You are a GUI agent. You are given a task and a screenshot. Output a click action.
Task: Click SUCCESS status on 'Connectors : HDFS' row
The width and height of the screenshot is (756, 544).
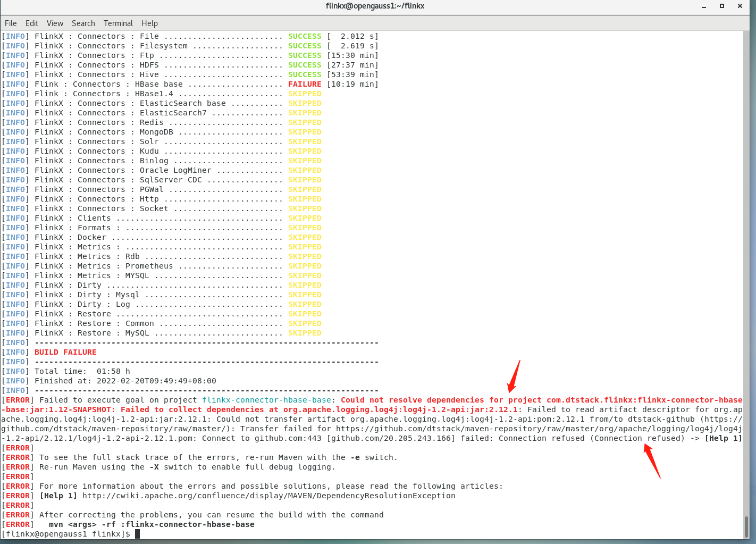[305, 65]
